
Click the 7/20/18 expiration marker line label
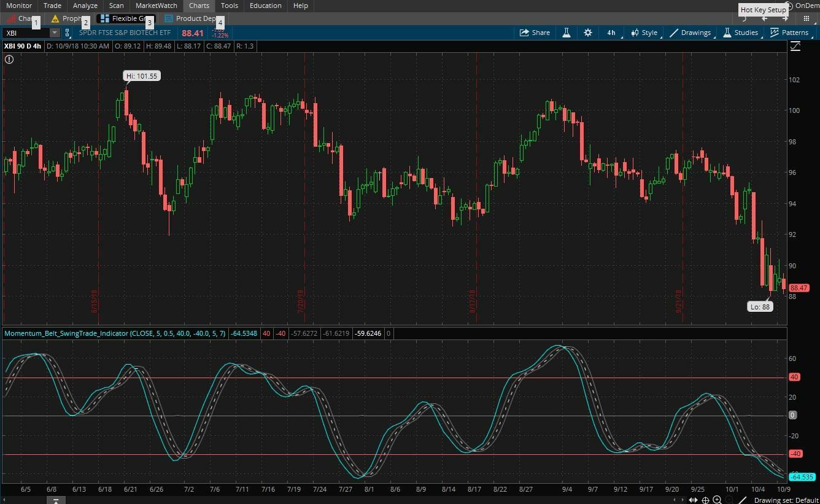click(301, 301)
